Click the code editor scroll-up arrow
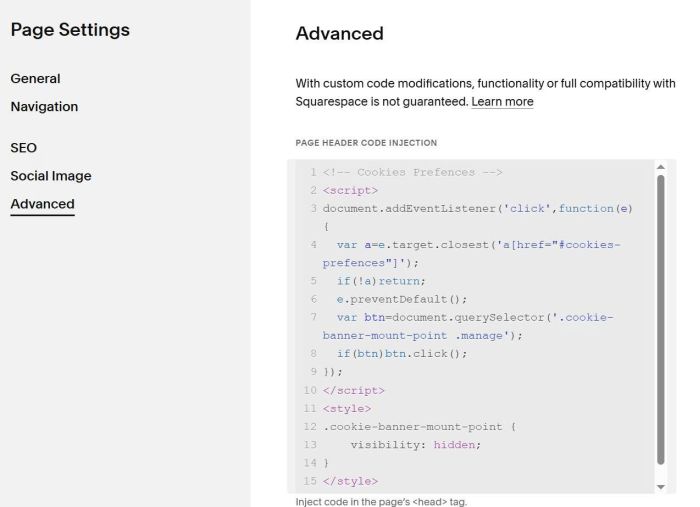The width and height of the screenshot is (700, 507). click(x=660, y=166)
